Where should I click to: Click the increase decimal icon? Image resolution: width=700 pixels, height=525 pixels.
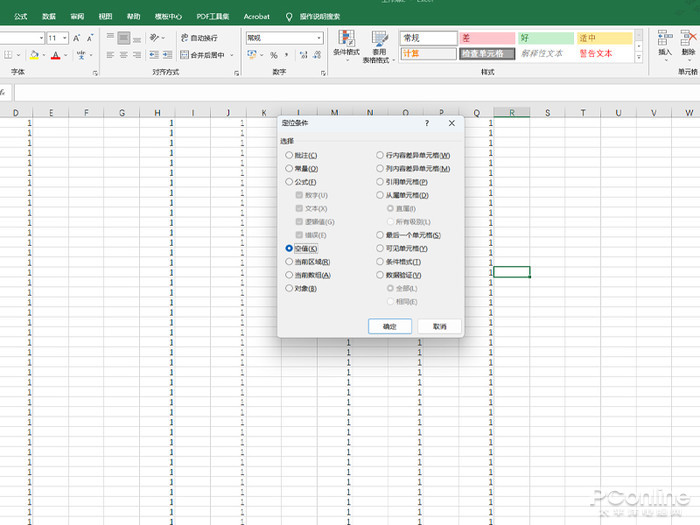click(304, 55)
